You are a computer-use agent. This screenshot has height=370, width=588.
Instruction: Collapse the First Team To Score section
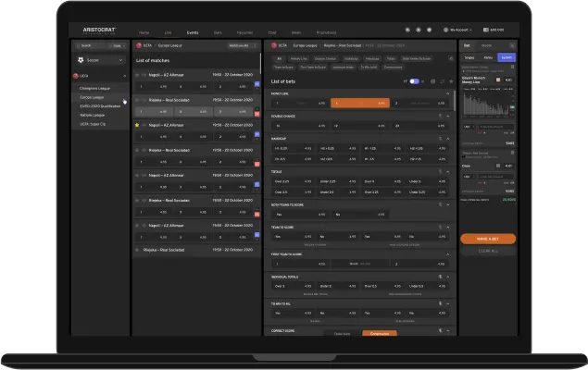(x=447, y=254)
